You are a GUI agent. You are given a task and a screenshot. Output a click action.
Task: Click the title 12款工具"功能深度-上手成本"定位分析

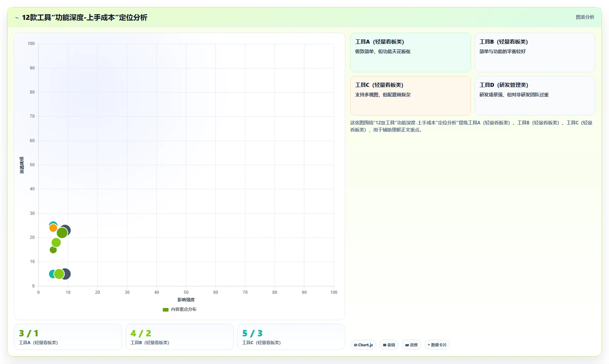point(84,17)
